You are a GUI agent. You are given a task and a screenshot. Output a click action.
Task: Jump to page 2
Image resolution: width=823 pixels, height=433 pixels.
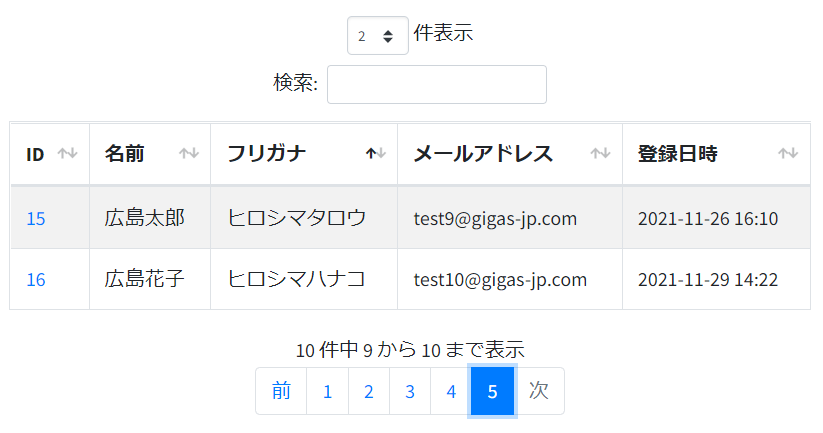(369, 391)
